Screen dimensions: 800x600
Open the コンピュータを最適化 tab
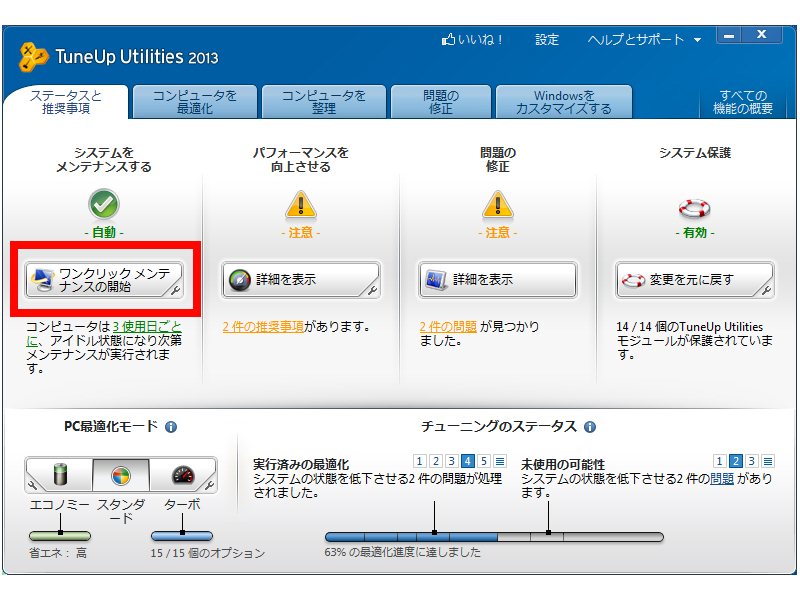point(195,102)
